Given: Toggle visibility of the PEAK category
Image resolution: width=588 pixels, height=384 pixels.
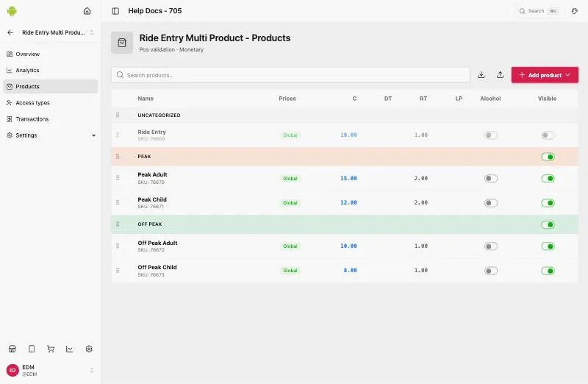Looking at the screenshot, I should (548, 157).
